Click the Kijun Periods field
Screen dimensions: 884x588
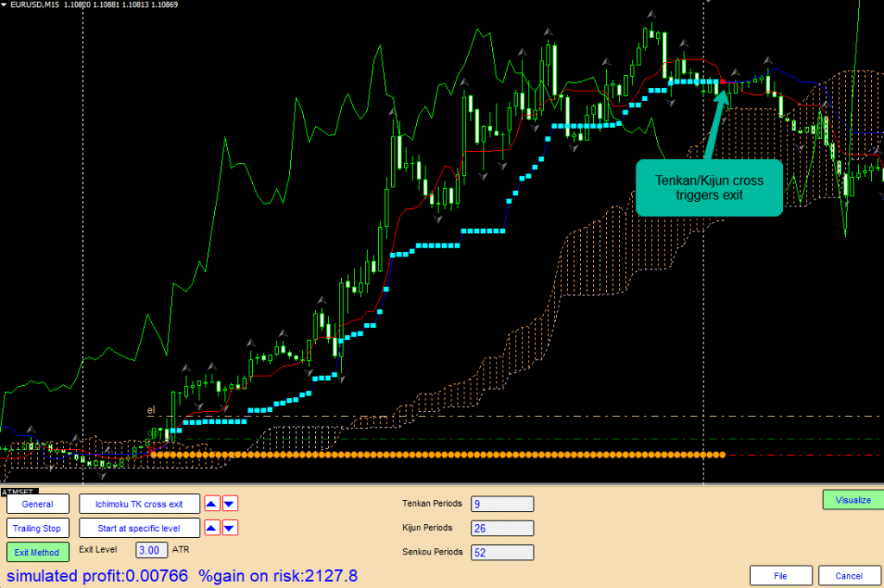click(502, 528)
